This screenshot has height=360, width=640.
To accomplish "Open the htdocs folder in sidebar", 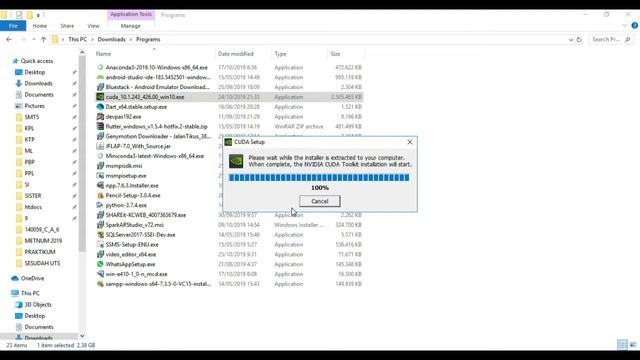I will point(33,207).
